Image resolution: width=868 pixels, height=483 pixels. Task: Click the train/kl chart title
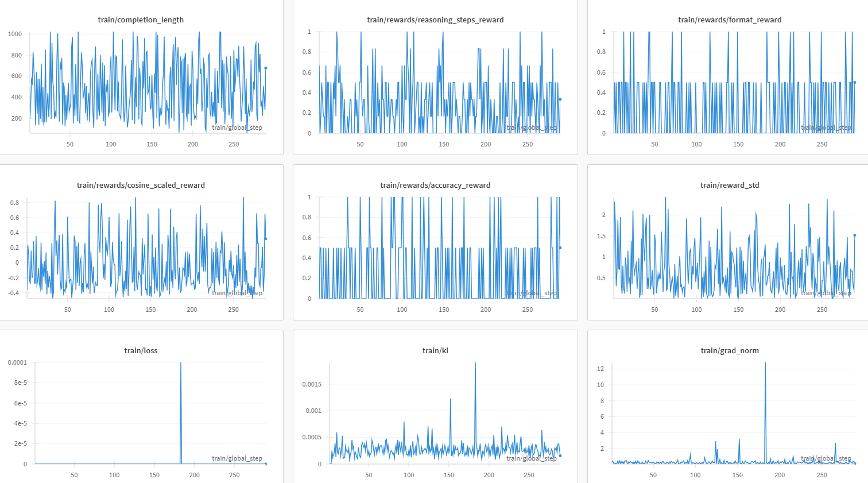[x=435, y=350]
